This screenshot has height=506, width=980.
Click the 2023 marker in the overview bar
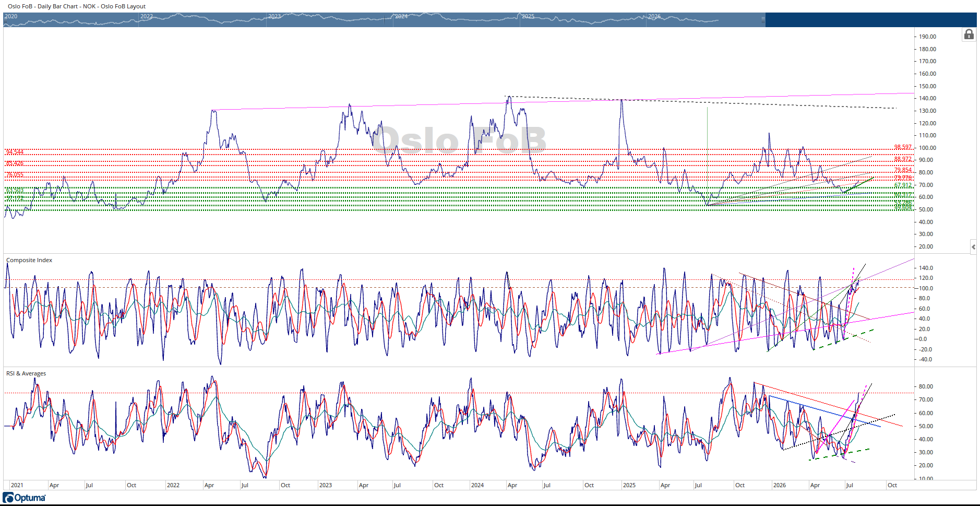click(274, 16)
